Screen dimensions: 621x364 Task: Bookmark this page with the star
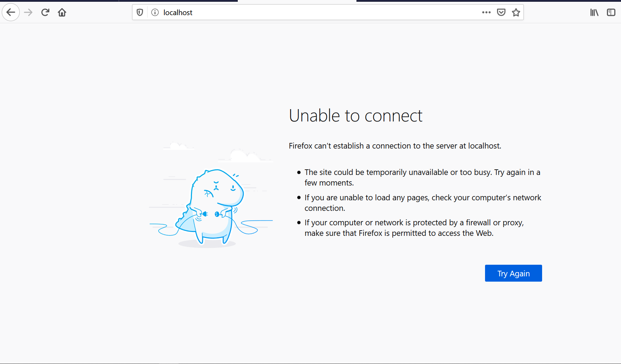point(516,13)
